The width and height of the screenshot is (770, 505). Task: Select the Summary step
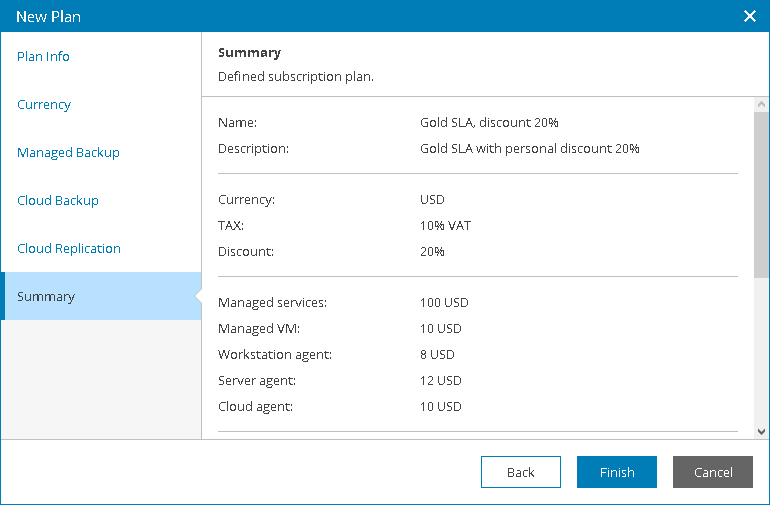click(102, 296)
